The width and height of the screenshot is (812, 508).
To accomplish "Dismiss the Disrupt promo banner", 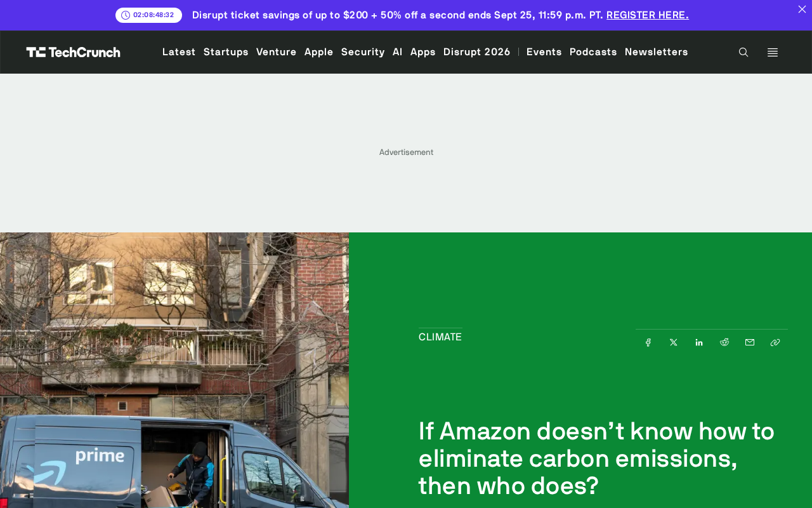I will 802,9.
